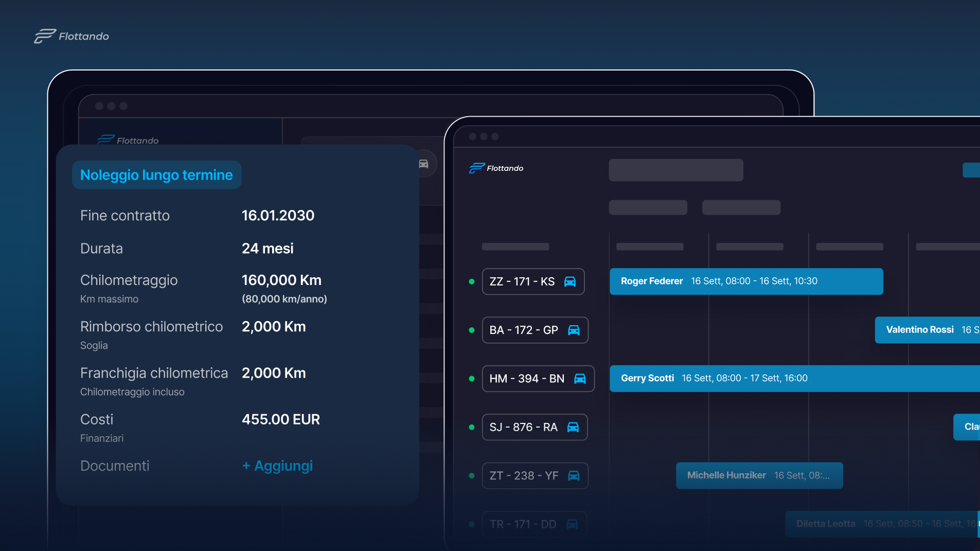Click the car icon beside ZZ - 171 - KS

click(x=570, y=281)
